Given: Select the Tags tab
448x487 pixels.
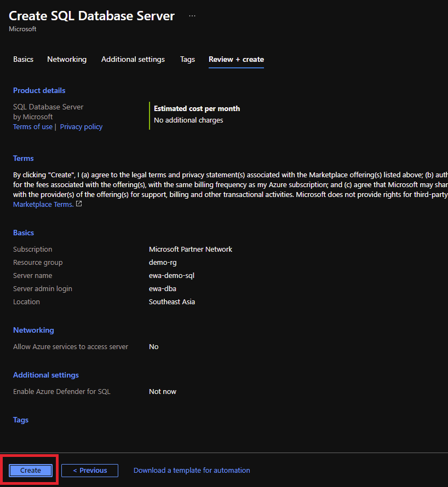Looking at the screenshot, I should [187, 59].
